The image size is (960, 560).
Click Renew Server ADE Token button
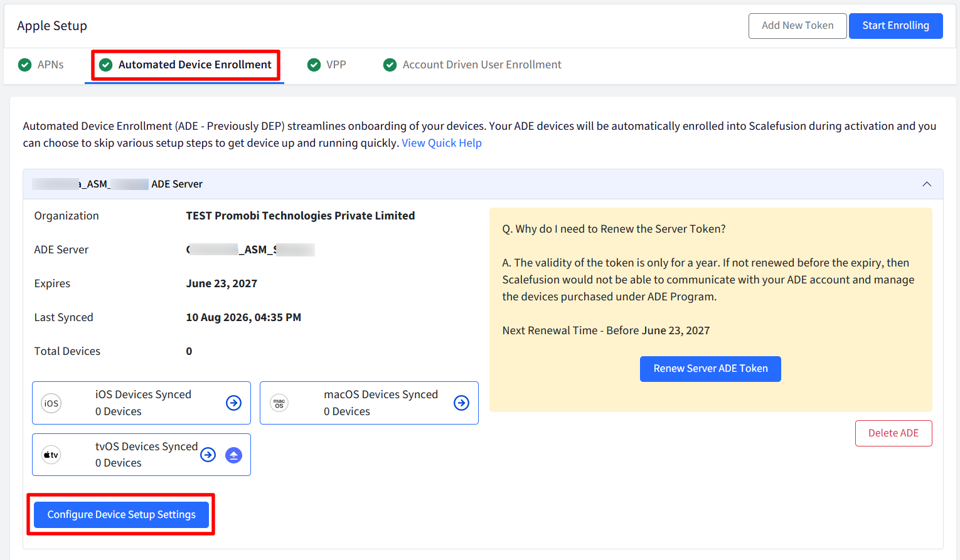(x=710, y=369)
